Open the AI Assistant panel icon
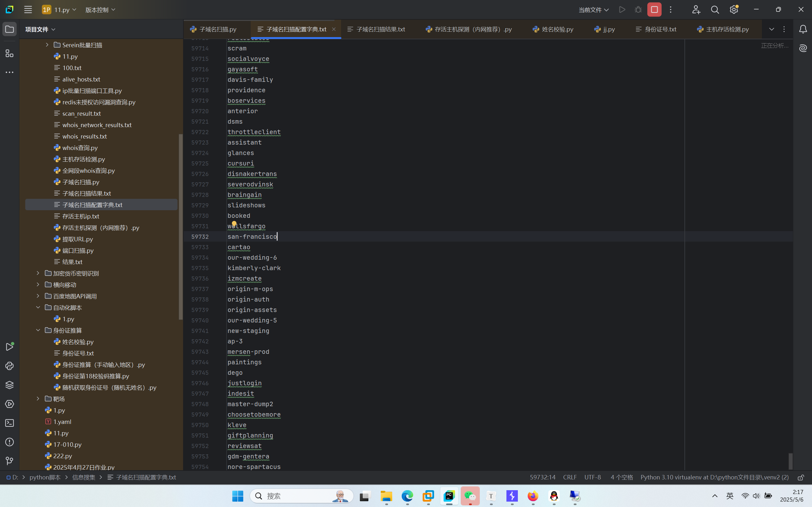Image resolution: width=812 pixels, height=507 pixels. pyautogui.click(x=803, y=48)
